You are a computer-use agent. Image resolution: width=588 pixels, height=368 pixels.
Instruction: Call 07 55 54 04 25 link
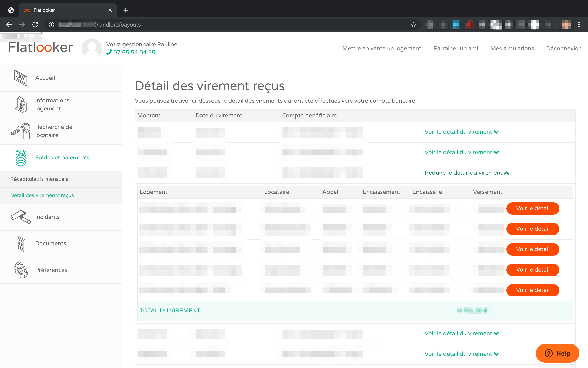click(134, 52)
